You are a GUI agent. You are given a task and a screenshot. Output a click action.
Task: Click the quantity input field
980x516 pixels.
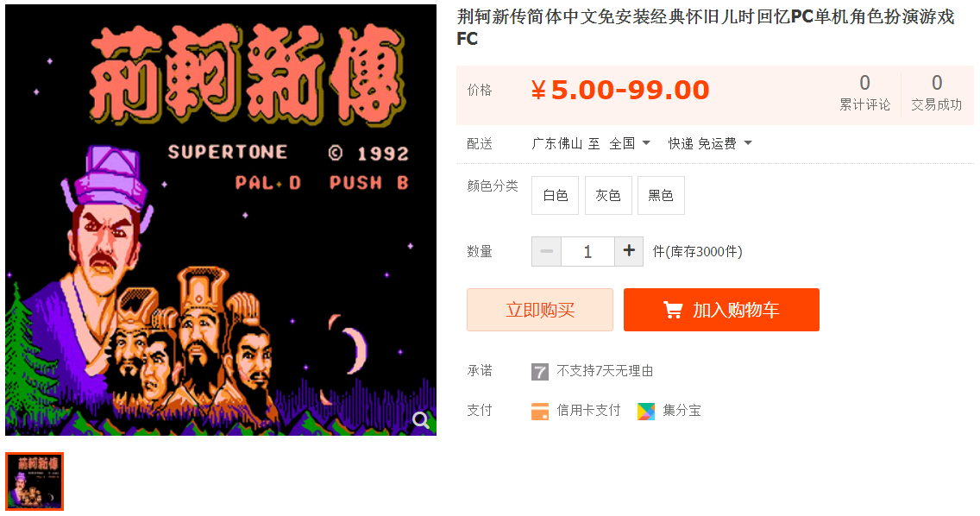click(587, 251)
